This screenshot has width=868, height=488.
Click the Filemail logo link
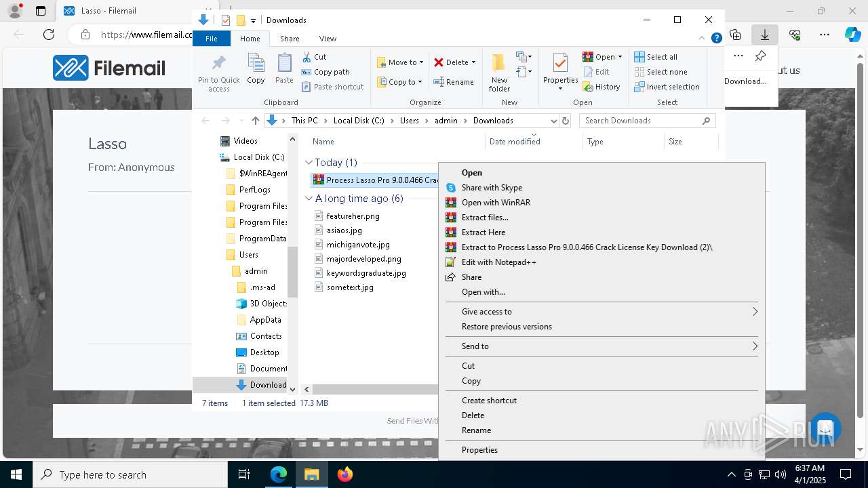pyautogui.click(x=109, y=68)
